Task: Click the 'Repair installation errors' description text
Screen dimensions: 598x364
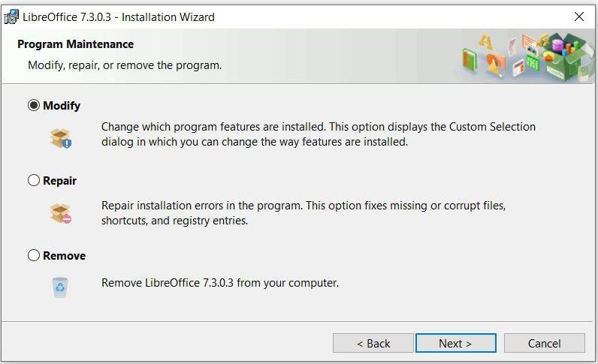Action: 304,213
